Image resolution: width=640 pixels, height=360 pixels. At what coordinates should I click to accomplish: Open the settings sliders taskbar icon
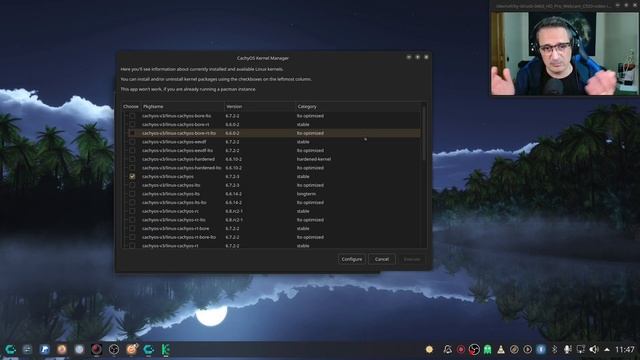point(27,349)
